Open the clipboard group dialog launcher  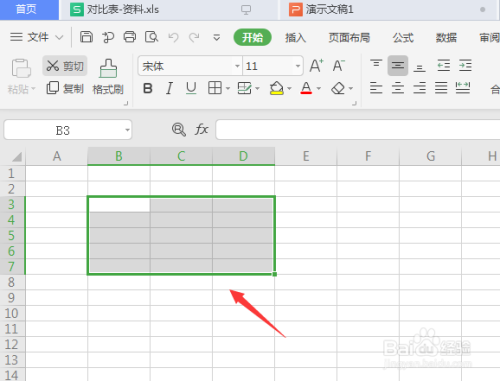point(126,104)
